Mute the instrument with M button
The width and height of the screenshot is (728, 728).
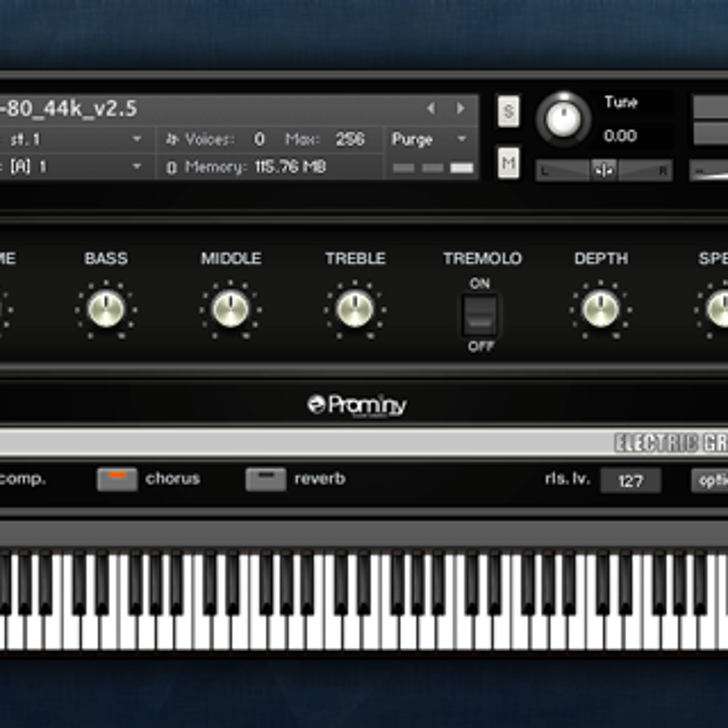click(x=508, y=162)
